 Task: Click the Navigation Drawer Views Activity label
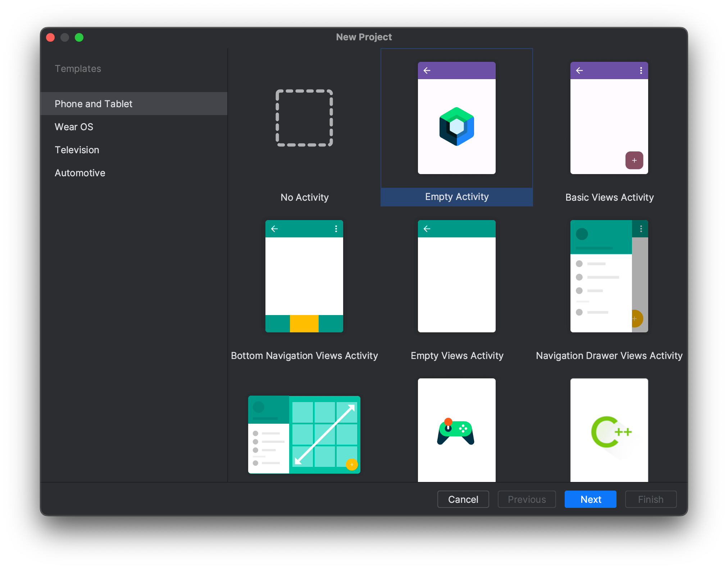point(609,356)
